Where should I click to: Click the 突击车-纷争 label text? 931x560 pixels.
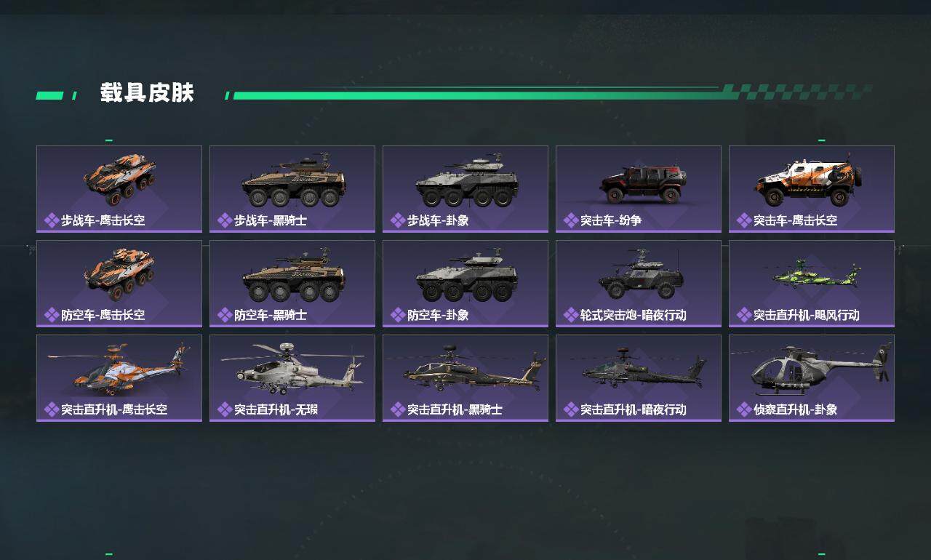611,220
